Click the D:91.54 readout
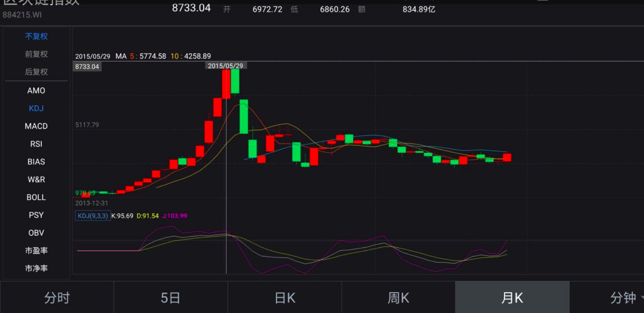Image resolution: width=644 pixels, height=313 pixels. (x=147, y=216)
